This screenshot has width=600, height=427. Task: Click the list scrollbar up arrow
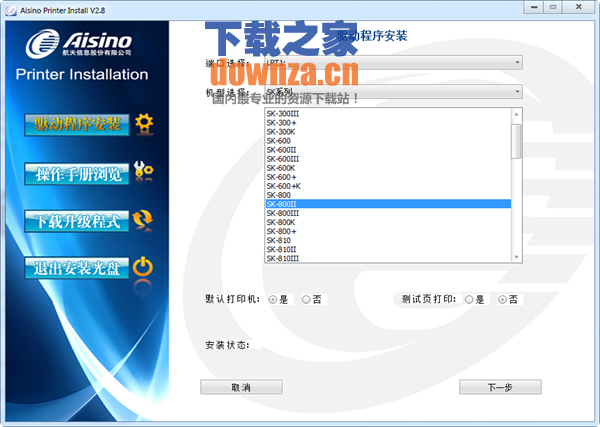pos(516,114)
